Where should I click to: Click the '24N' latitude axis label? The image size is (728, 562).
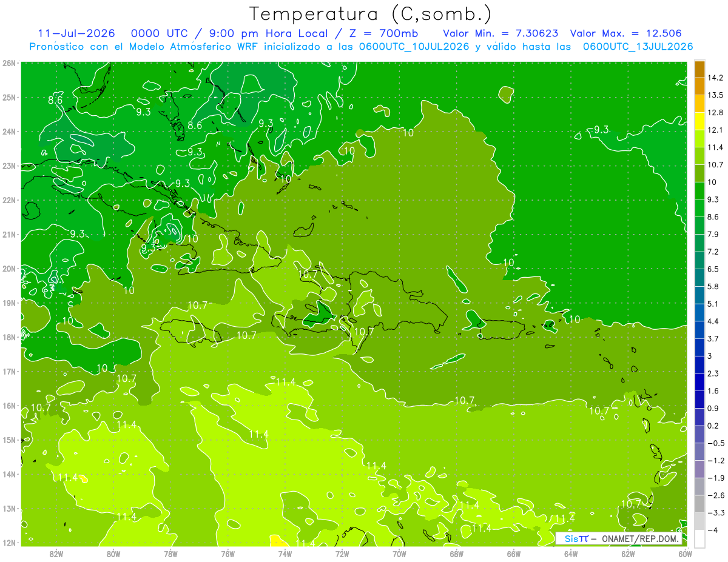tap(9, 132)
